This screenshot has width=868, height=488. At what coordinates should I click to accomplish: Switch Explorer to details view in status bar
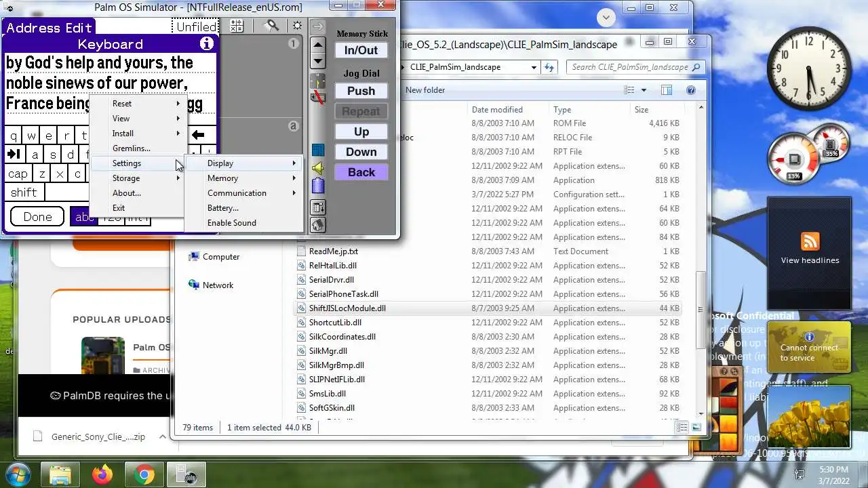coord(682,428)
